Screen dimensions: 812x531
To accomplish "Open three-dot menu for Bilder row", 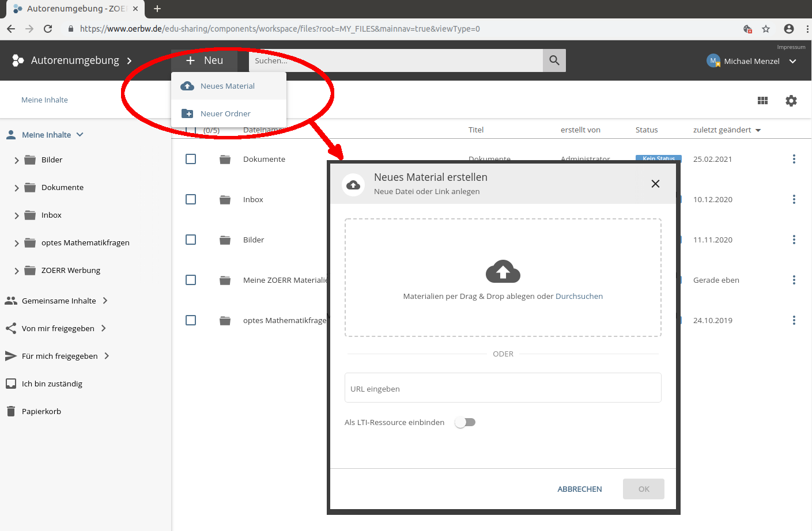I will point(794,240).
